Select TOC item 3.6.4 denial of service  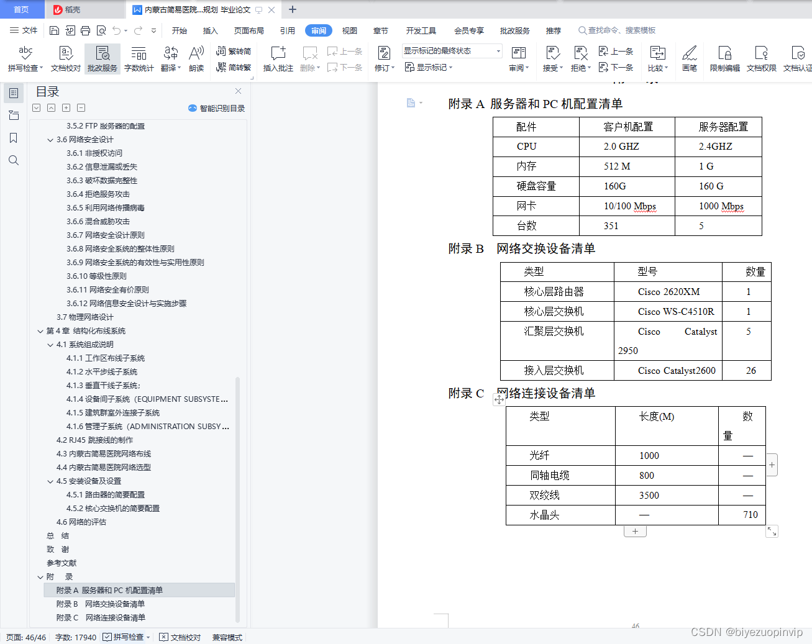tap(98, 194)
